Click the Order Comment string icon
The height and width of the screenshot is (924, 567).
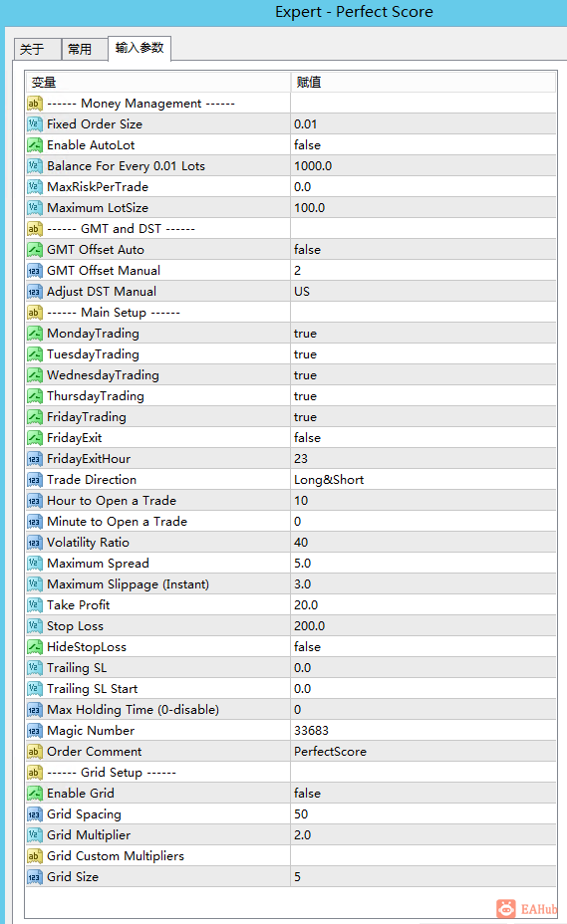[35, 752]
